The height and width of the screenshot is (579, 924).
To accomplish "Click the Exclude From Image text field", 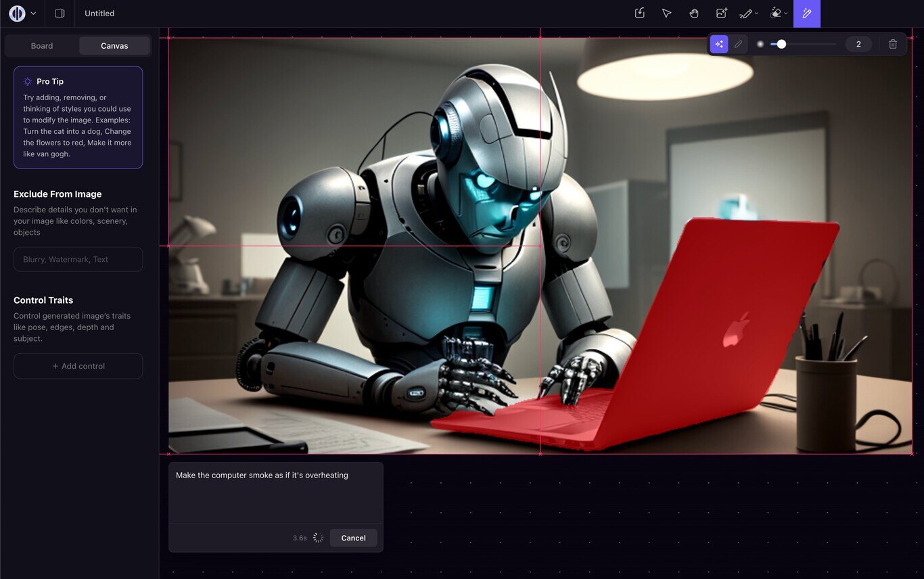I will pos(78,259).
